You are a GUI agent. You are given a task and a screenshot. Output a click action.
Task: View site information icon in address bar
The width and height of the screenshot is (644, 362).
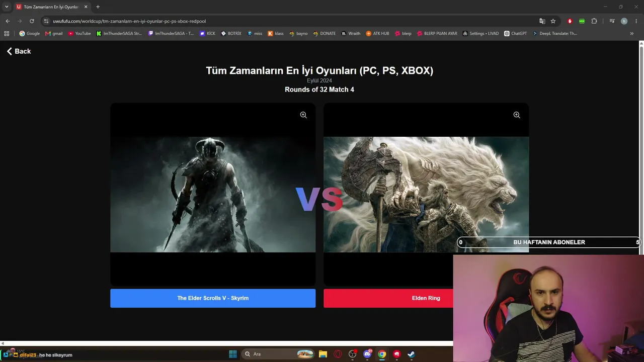click(46, 21)
